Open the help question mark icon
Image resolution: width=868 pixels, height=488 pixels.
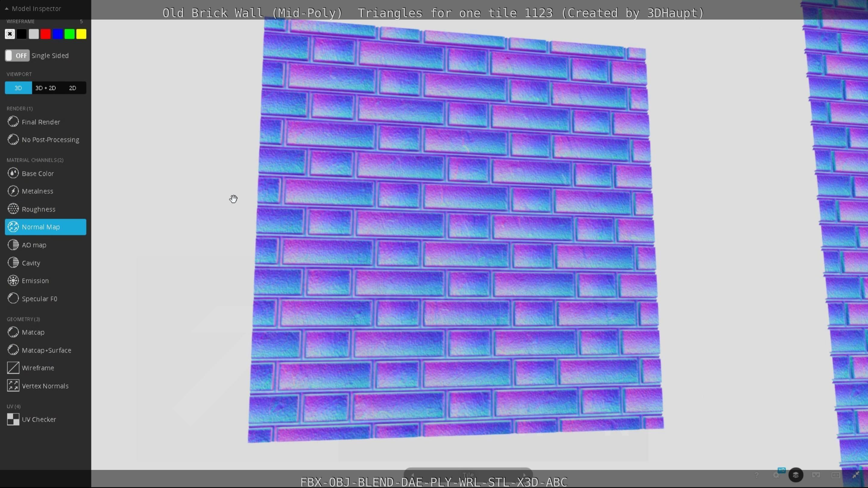pyautogui.click(x=756, y=475)
